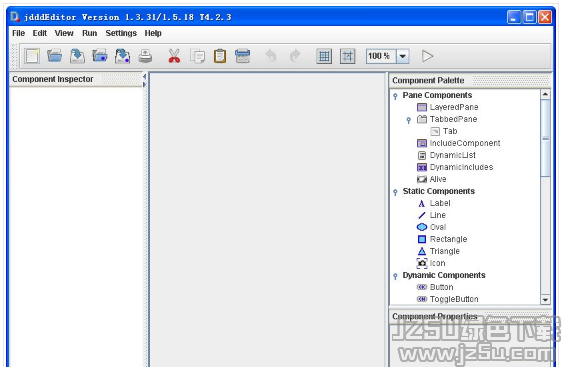Open the 100 % zoom dropdown arrow
562x367 pixels.
tap(403, 56)
